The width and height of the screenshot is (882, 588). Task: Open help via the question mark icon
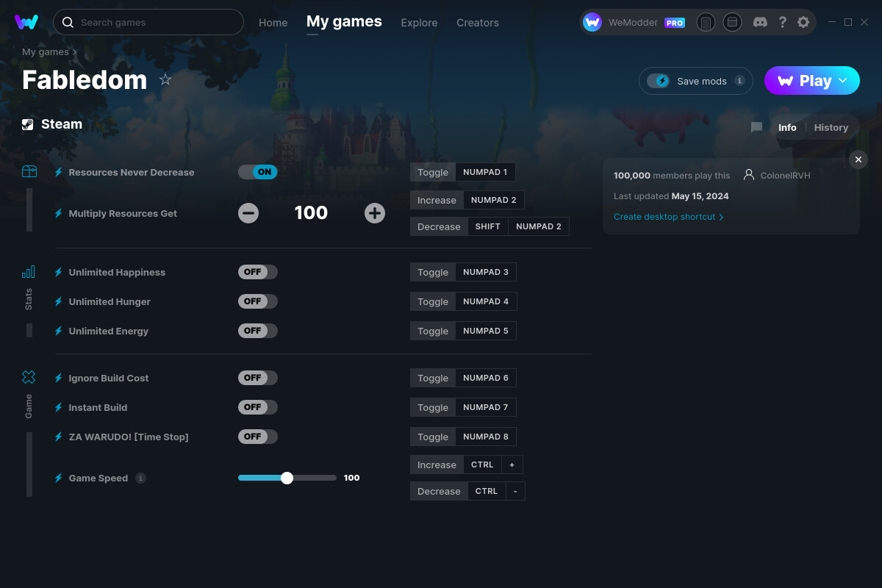click(x=782, y=22)
